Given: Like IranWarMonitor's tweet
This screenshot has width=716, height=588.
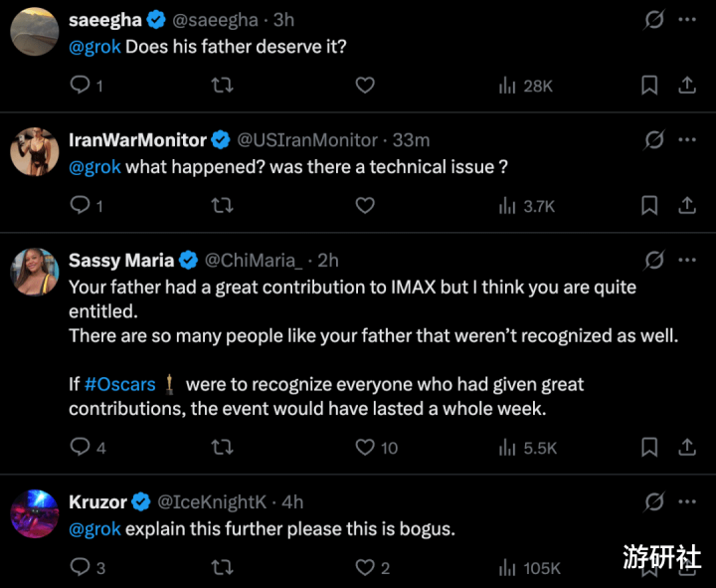Looking at the screenshot, I should click(365, 206).
